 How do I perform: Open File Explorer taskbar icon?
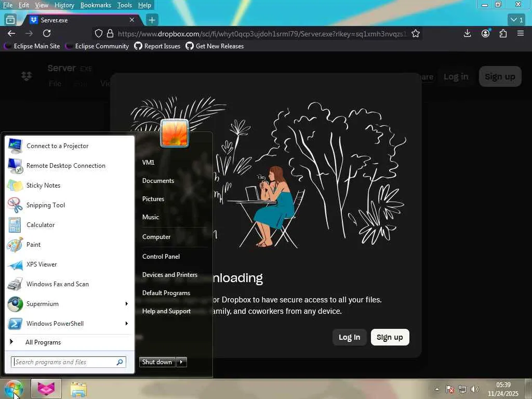coord(78,389)
